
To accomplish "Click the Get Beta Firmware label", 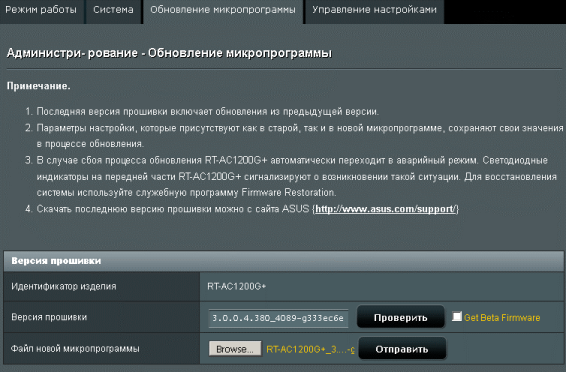I will coord(502,318).
